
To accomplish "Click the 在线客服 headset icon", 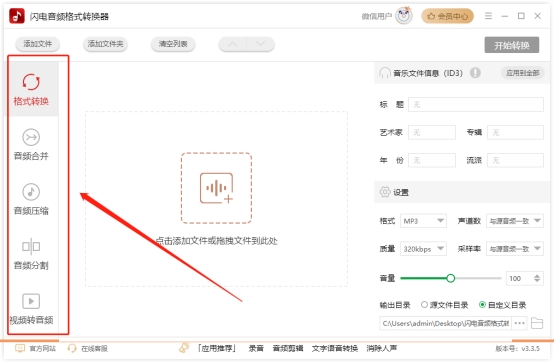I will (72, 349).
